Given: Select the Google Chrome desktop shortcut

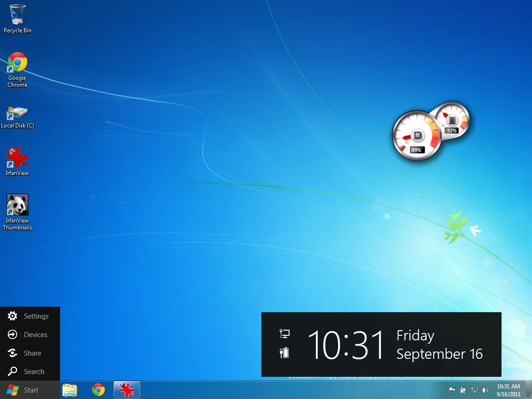Looking at the screenshot, I should [x=17, y=70].
